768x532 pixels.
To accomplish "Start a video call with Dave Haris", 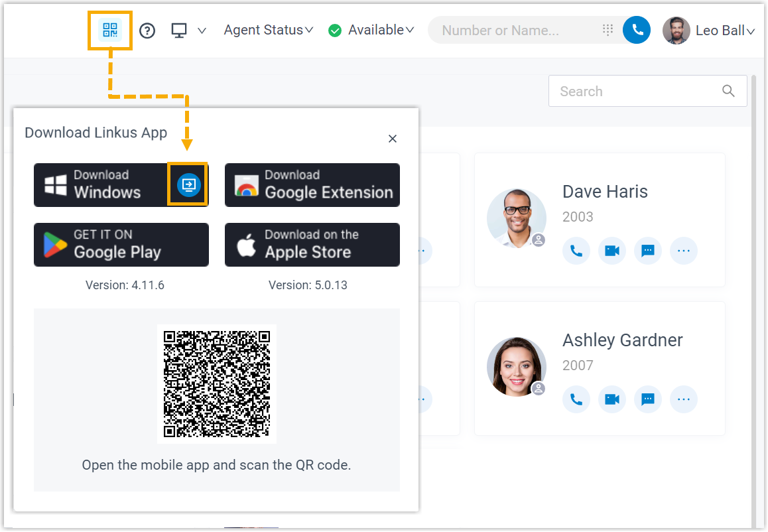I will click(612, 251).
